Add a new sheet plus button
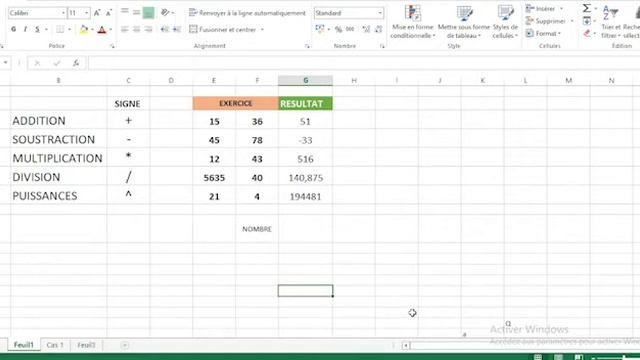 124,345
